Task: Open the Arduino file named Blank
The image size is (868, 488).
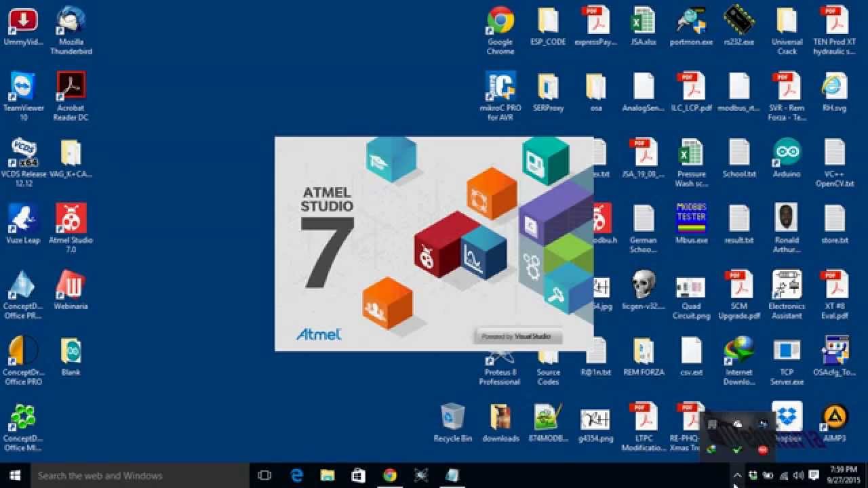Action: 71,357
